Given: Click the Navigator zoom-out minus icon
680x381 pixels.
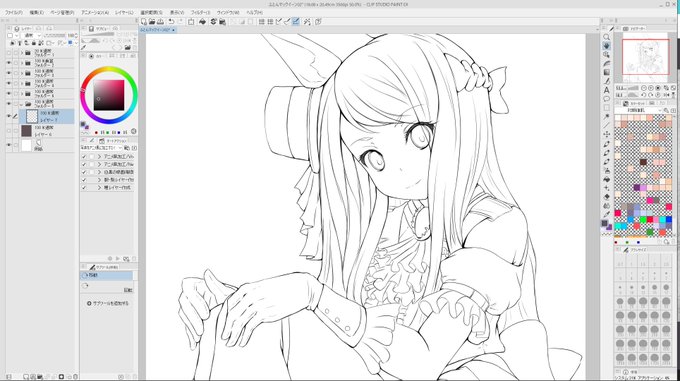Looking at the screenshot, I should click(644, 88).
